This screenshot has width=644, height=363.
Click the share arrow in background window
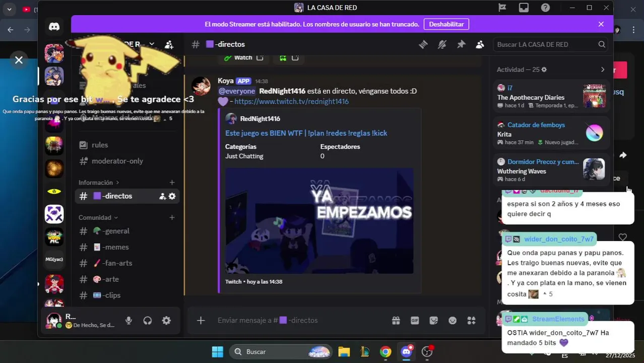tap(623, 155)
